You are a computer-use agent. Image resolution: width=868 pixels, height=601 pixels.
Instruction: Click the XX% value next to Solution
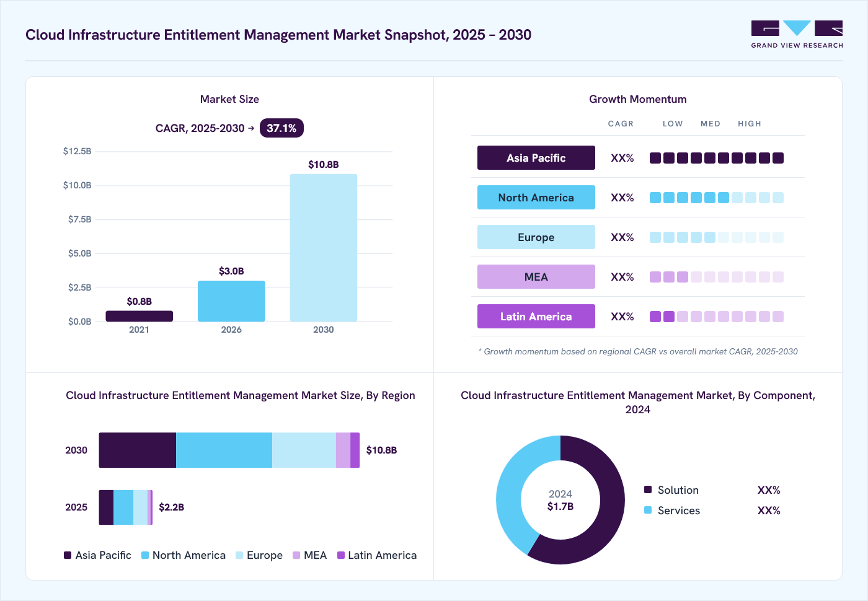(769, 490)
